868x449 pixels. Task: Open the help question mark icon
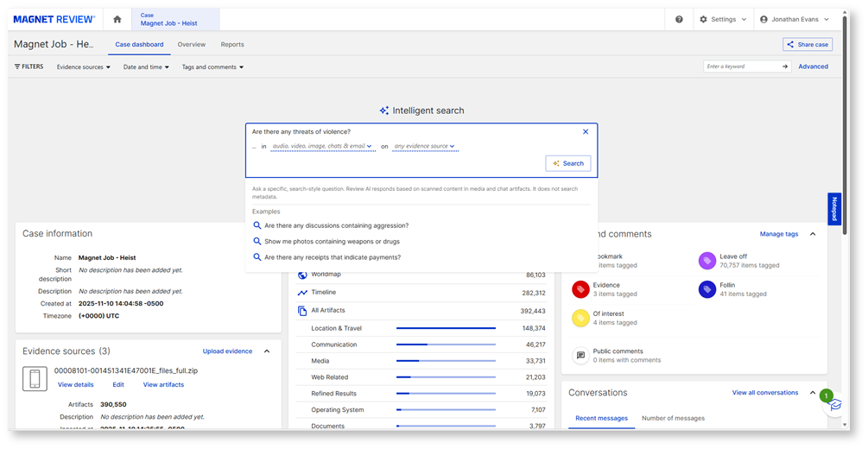[679, 19]
